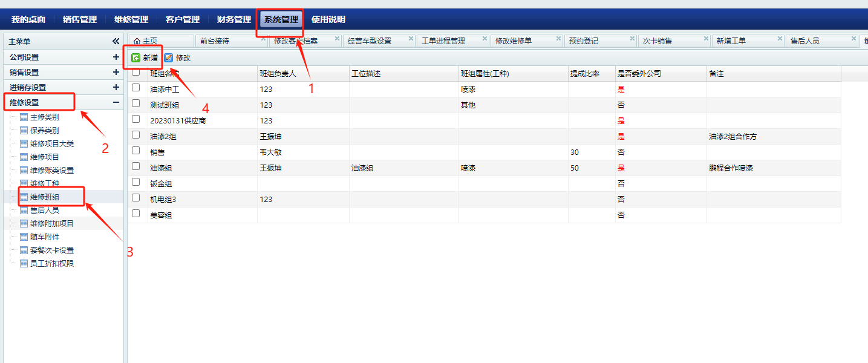
Task: Open the 财务管理 top menu
Action: [233, 19]
